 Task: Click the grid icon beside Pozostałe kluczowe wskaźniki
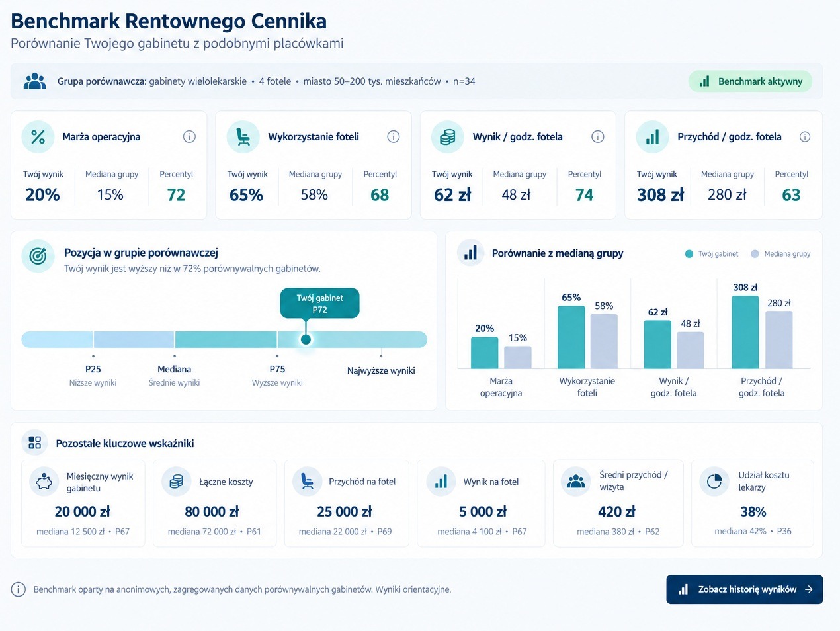(35, 442)
